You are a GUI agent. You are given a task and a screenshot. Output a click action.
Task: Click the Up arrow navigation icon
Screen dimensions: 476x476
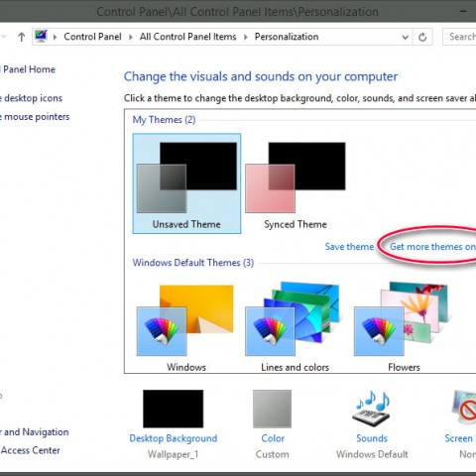tap(22, 37)
